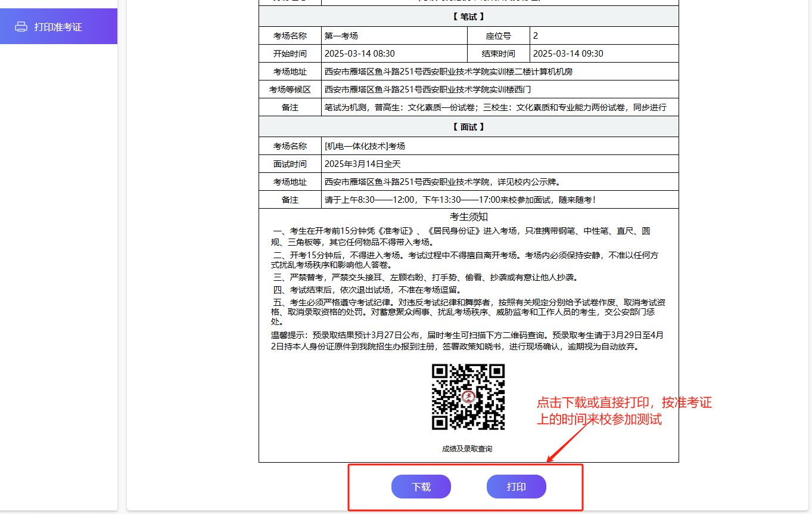This screenshot has height=514, width=812.
Task: Open the 打印准考证 sidebar menu item
Action: [58, 27]
